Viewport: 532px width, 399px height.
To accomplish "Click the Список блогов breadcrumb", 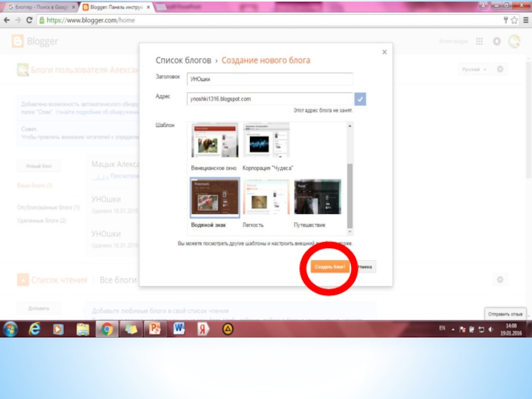I will pyautogui.click(x=184, y=61).
